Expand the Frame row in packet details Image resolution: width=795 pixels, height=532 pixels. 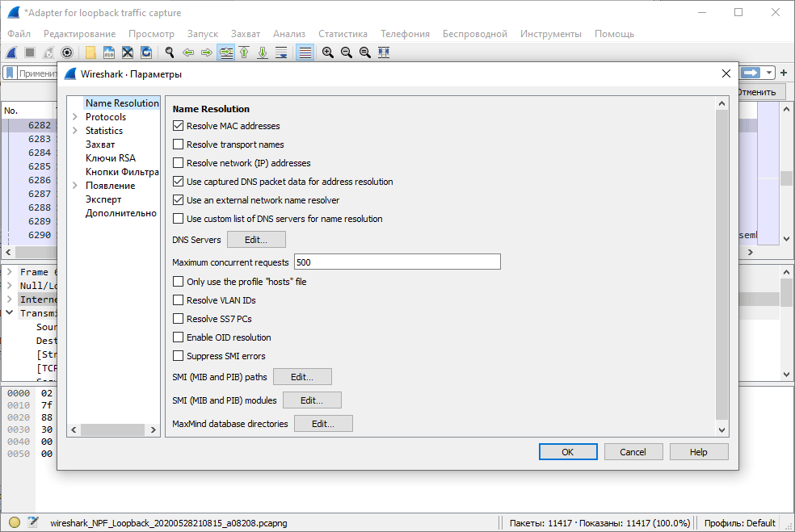click(10, 271)
